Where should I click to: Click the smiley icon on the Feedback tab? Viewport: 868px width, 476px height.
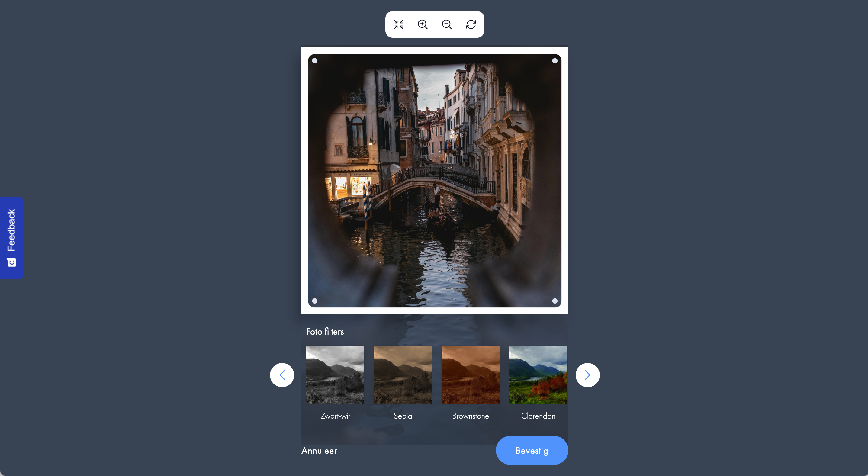coord(12,262)
